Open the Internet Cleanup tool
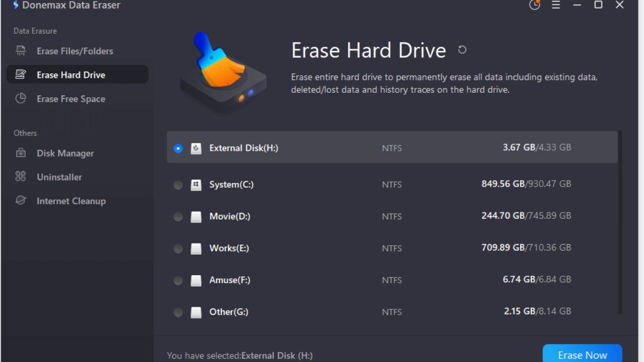Viewport: 644px width, 362px height. pos(77,201)
